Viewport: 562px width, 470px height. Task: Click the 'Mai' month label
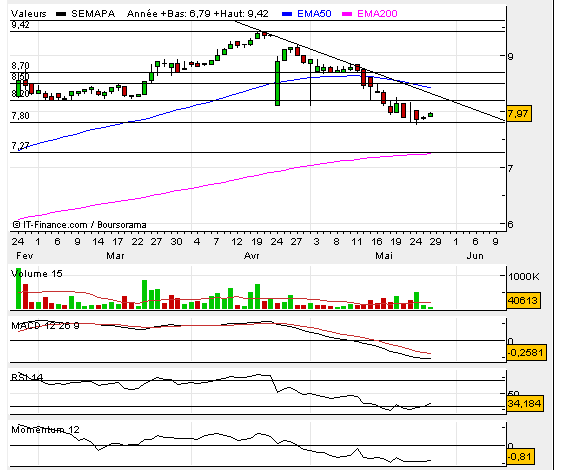[384, 256]
